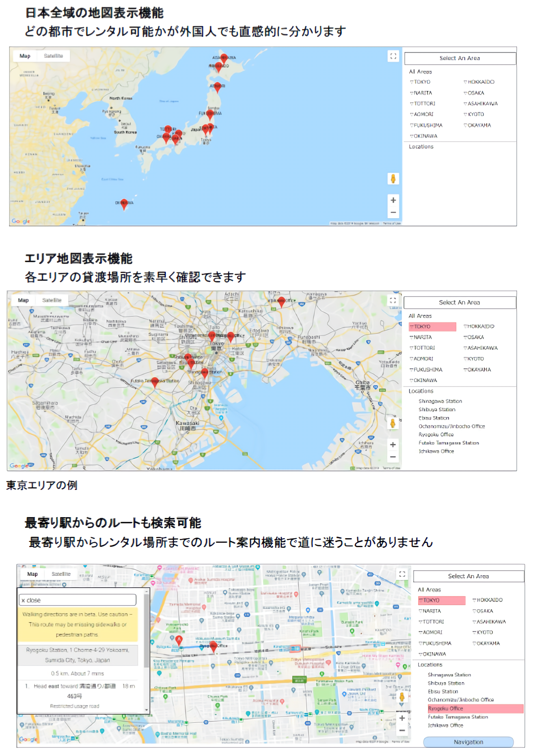Expand OSAKA area in the Tokyo map panel
535x756 pixels.
(x=474, y=337)
